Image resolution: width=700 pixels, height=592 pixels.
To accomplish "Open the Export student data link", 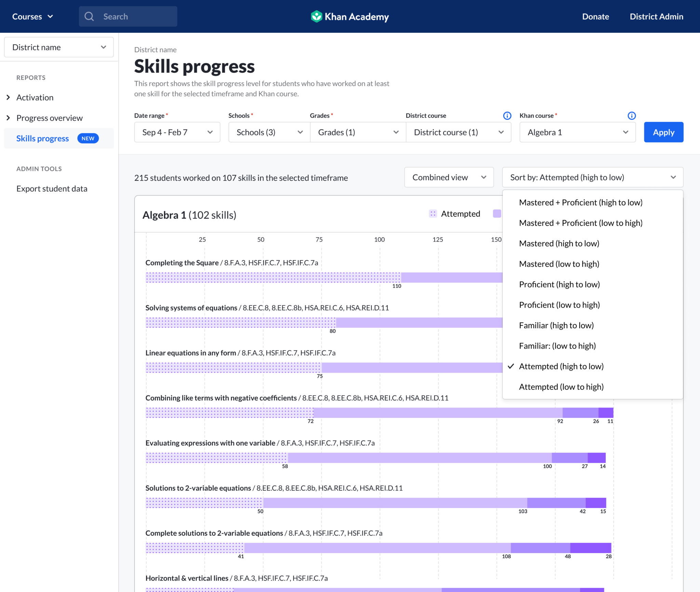I will click(52, 189).
